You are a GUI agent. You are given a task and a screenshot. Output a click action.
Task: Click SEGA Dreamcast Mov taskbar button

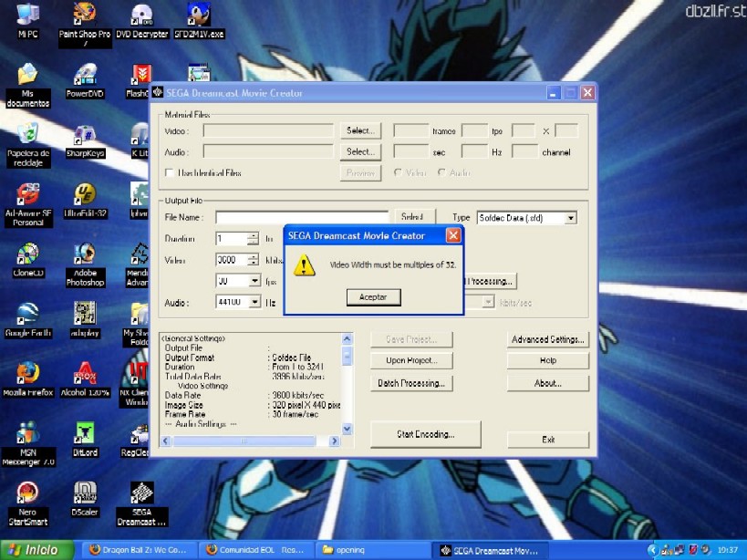489,551
